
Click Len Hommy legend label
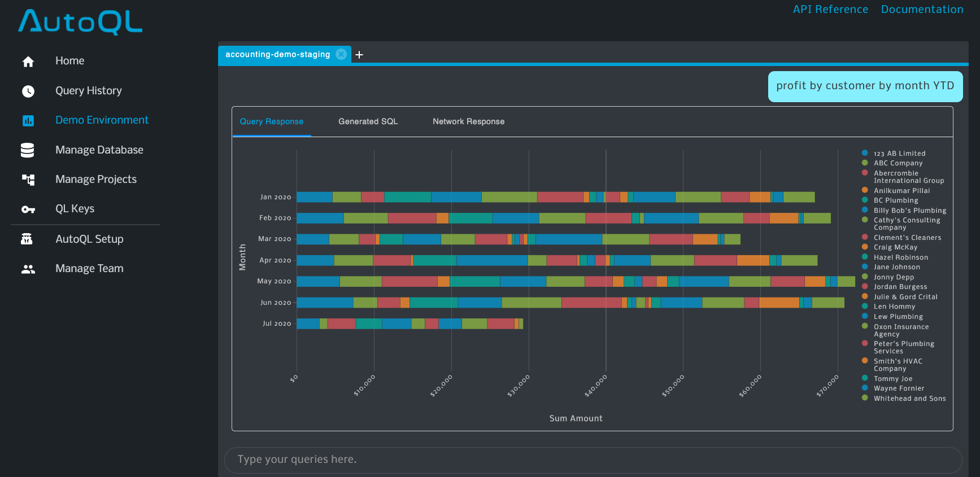tap(895, 307)
